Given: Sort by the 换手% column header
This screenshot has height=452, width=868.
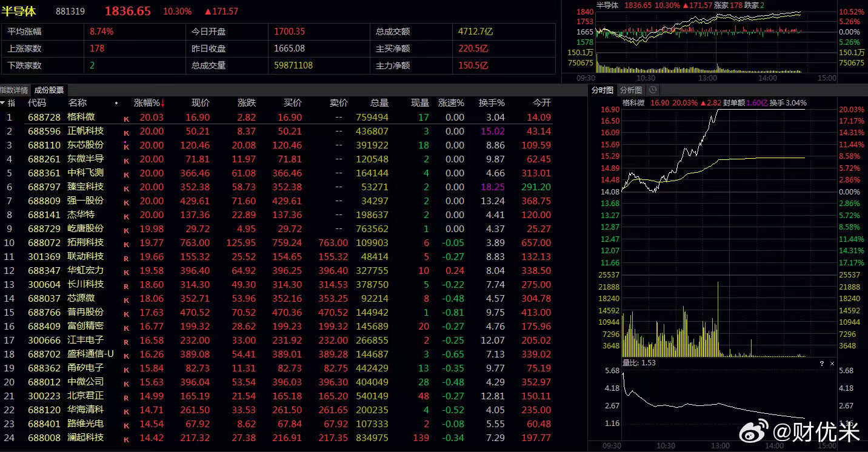Looking at the screenshot, I should 492,103.
